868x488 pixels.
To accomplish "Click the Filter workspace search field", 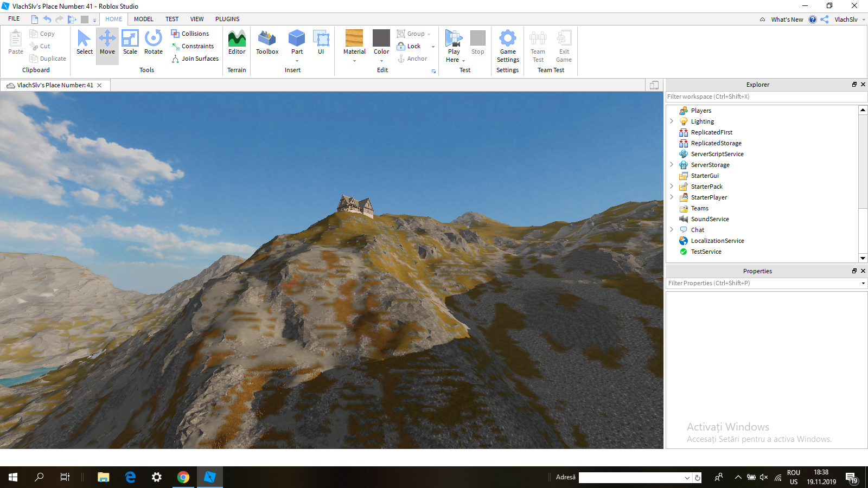I will coord(766,97).
